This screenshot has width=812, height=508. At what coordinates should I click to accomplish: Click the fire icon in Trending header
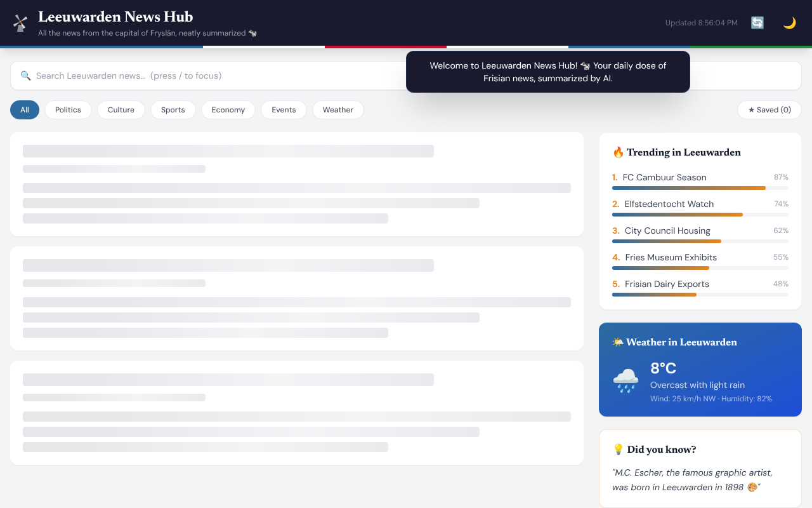[x=618, y=152]
